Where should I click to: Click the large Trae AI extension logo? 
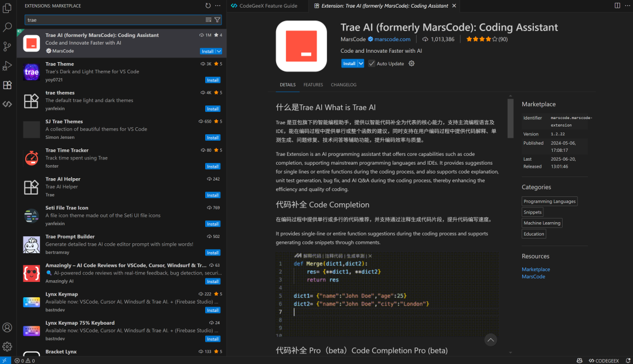(x=301, y=46)
